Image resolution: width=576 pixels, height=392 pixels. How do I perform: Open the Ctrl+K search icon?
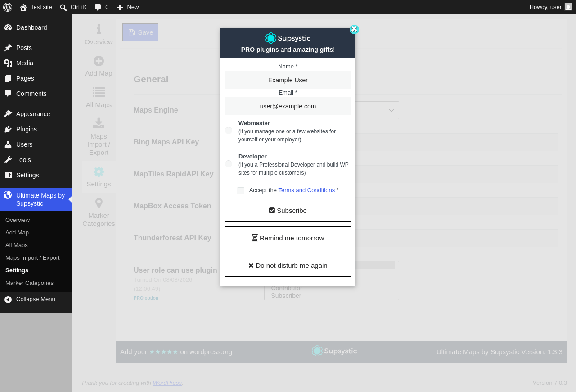click(63, 7)
